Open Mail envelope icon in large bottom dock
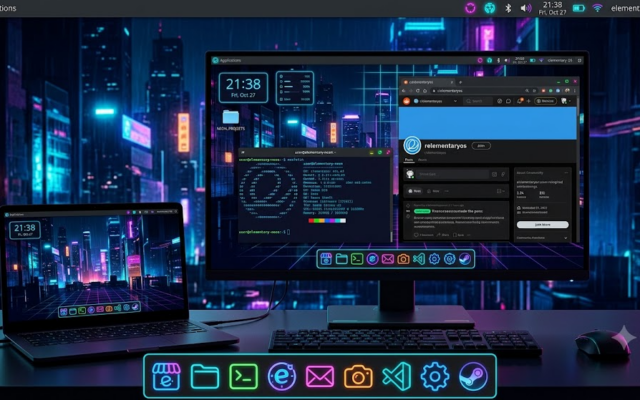 (320, 376)
